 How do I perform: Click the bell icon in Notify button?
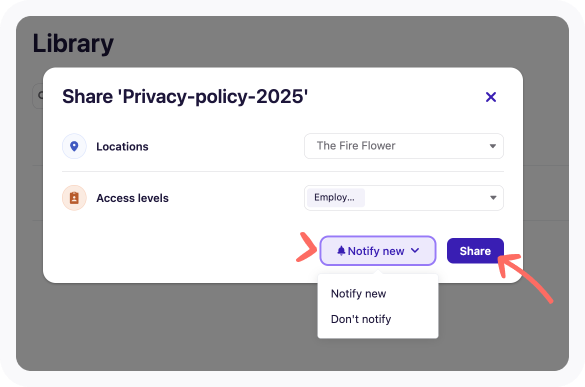click(341, 251)
